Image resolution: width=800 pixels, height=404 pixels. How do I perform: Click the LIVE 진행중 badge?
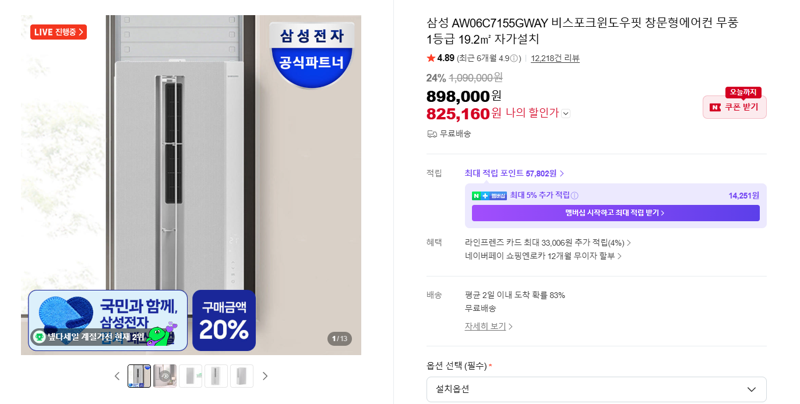pos(58,32)
